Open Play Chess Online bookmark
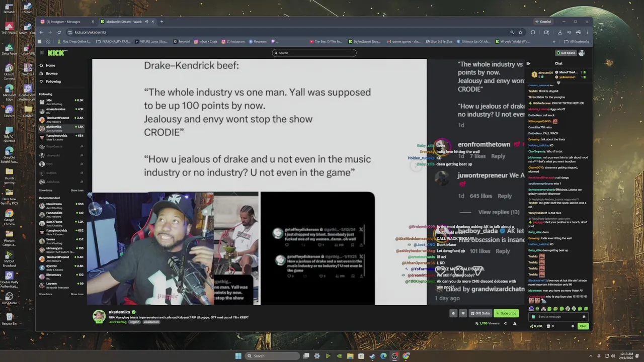 [74, 42]
